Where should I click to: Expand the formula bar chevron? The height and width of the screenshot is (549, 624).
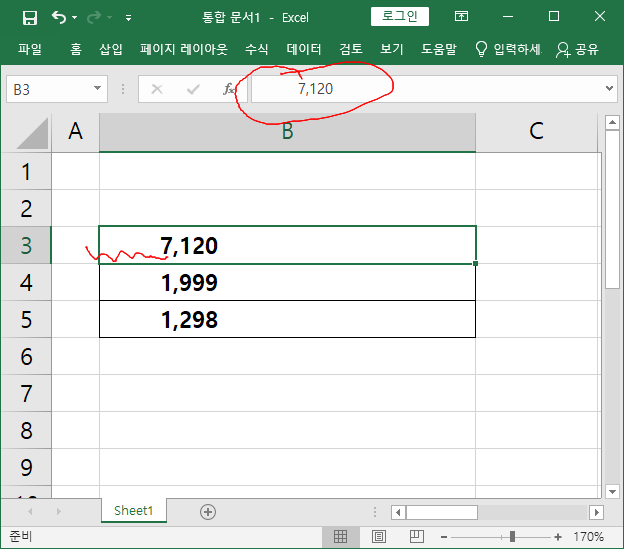click(609, 88)
